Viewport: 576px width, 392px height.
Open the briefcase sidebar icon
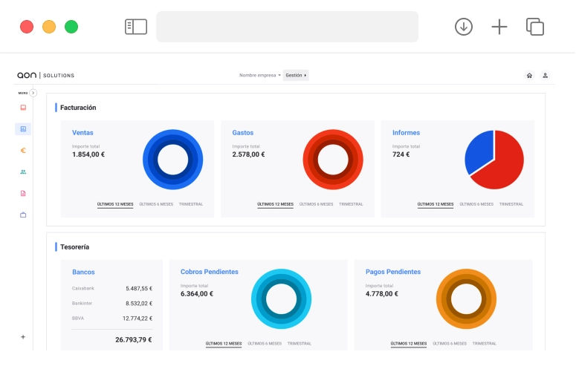(x=23, y=215)
